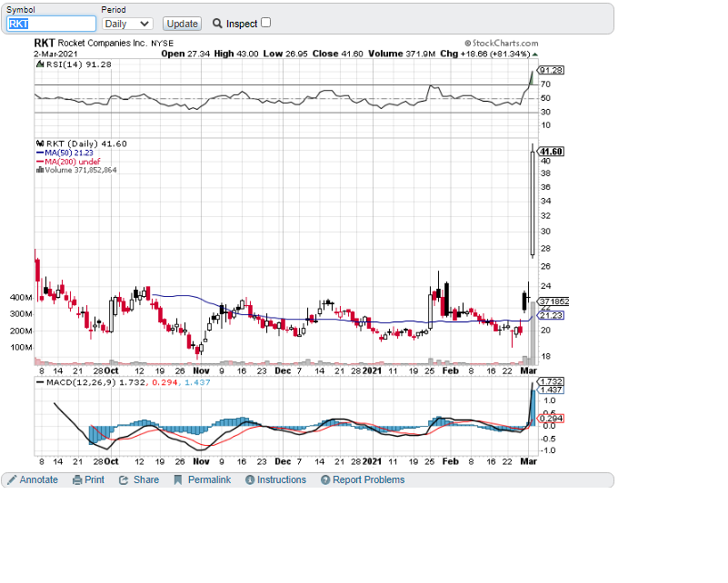Open Instructions via the info icon
728x583 pixels.
tap(250, 480)
